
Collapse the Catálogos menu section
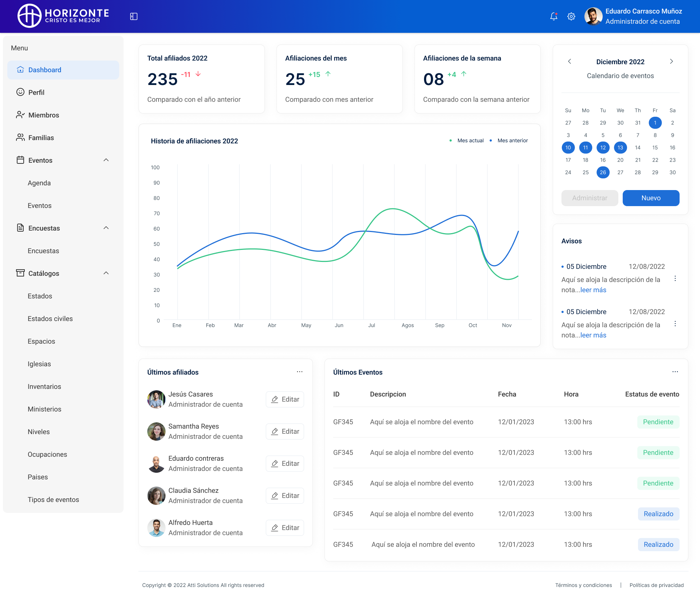point(106,273)
